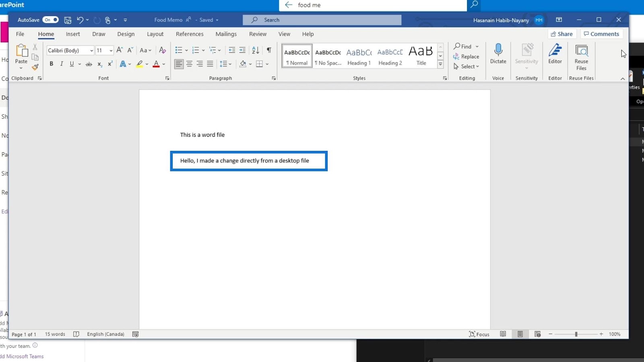
Task: Click the Clear All Formatting icon
Action: [162, 50]
